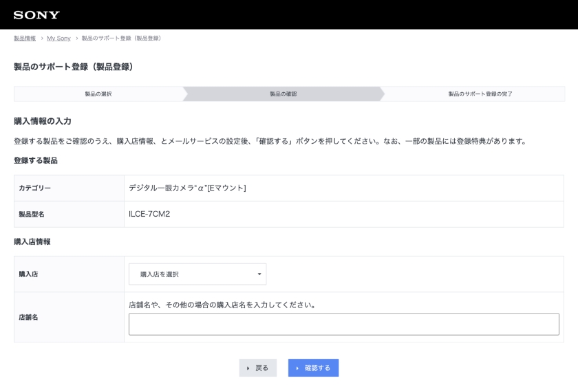
Task: Click the caret arrow on 購入店 dropdown
Action: coord(259,274)
